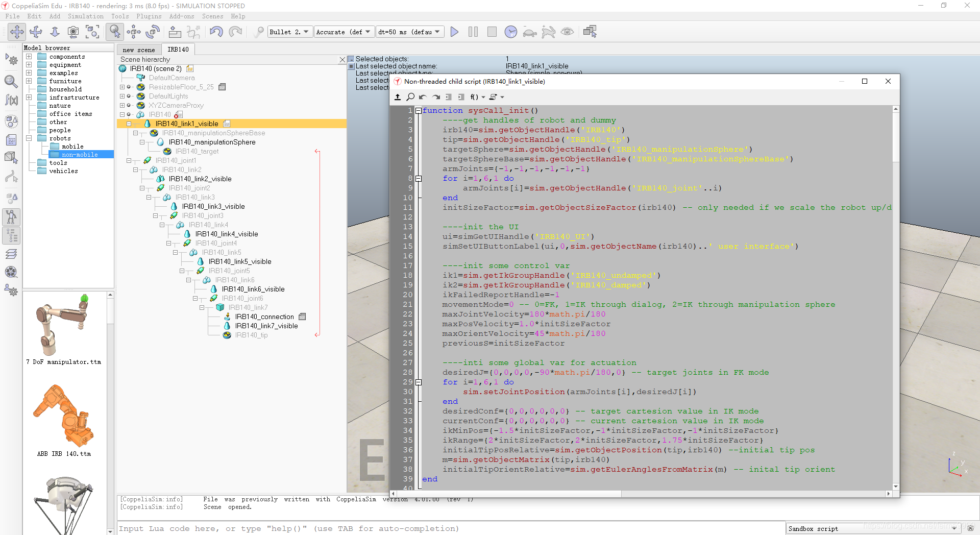Click the assemble objects icon
Image resolution: width=980 pixels, height=535 pixels.
(x=175, y=32)
